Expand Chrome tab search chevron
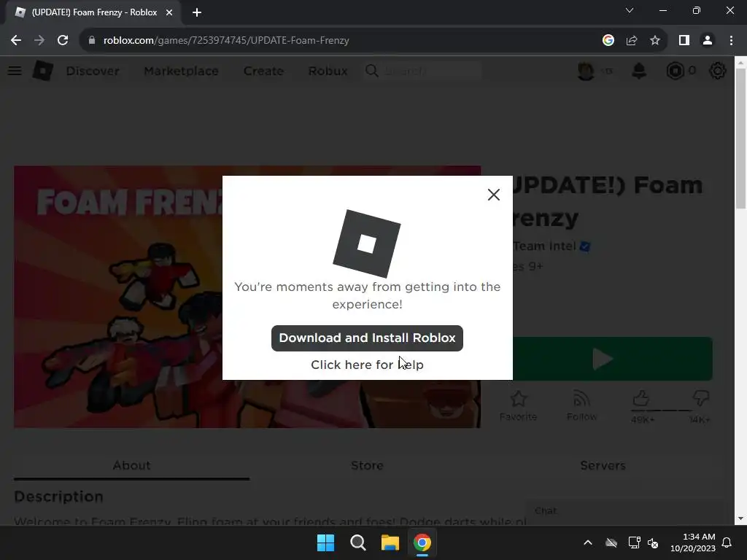The image size is (747, 560). pos(630,10)
